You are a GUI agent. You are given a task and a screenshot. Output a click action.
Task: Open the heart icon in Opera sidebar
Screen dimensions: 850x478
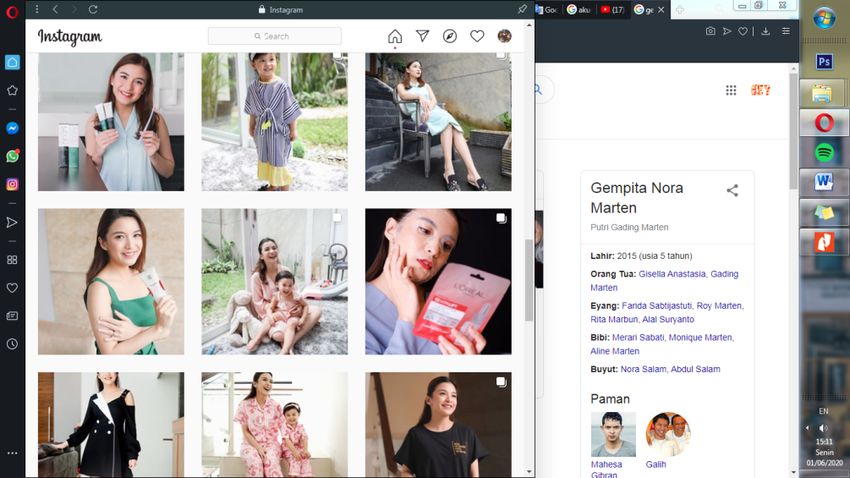click(12, 288)
